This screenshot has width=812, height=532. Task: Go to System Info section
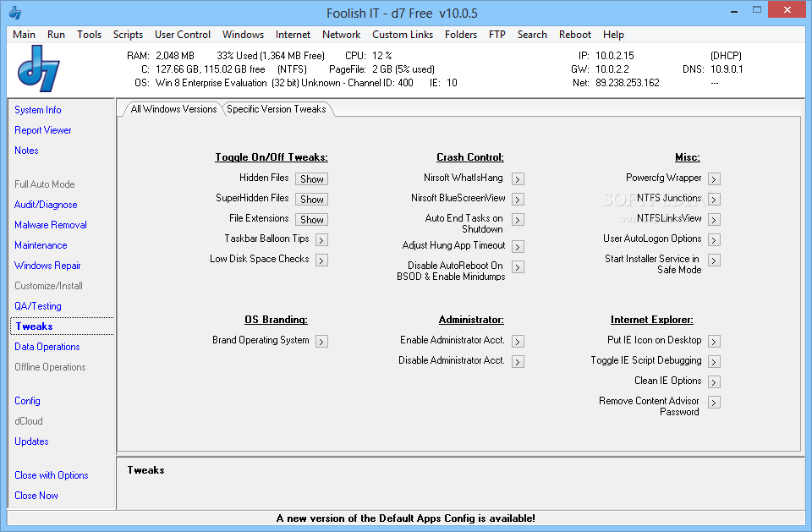[x=38, y=110]
